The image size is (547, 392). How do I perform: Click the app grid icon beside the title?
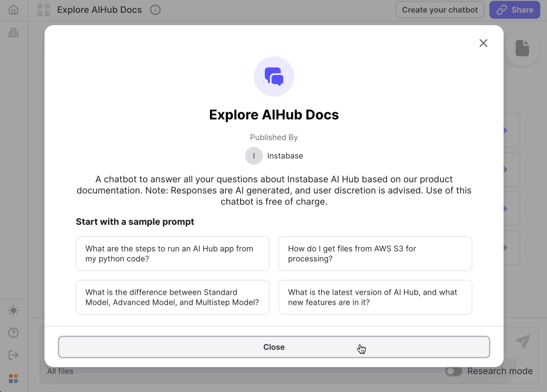click(x=44, y=10)
